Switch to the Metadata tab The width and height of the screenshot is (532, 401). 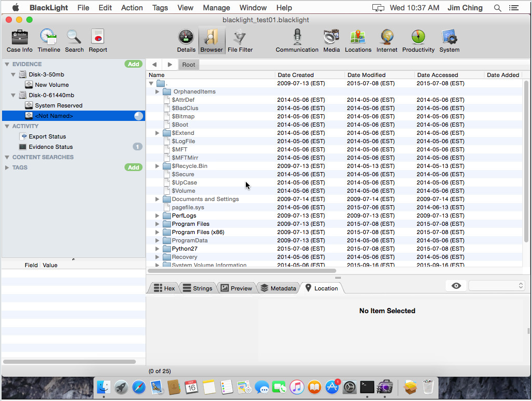click(x=278, y=288)
